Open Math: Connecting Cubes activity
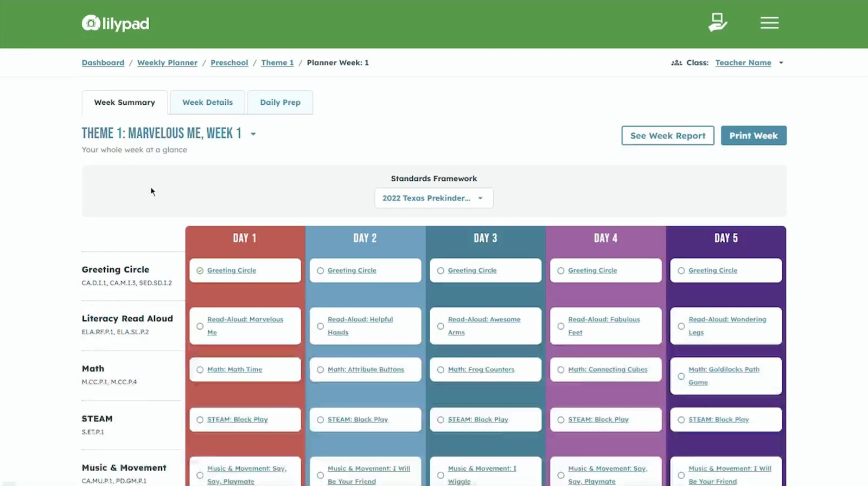Image resolution: width=868 pixels, height=486 pixels. [608, 370]
